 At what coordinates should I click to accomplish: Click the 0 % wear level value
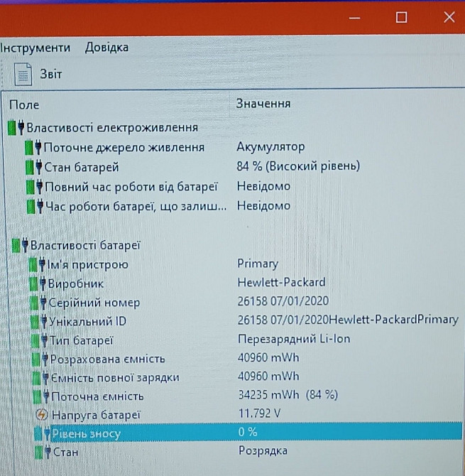(248, 432)
